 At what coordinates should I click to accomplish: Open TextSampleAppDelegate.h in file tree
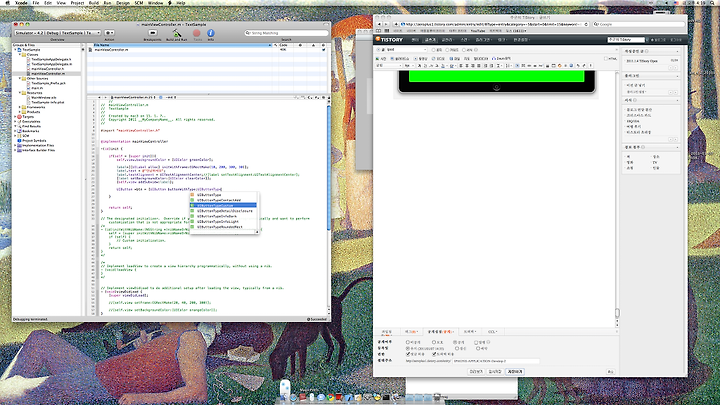tap(51, 59)
